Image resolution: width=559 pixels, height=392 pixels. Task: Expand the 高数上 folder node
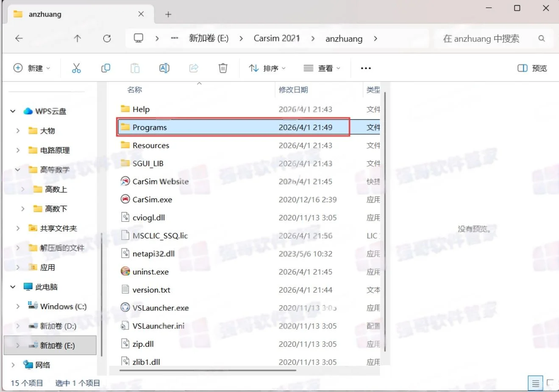click(23, 189)
